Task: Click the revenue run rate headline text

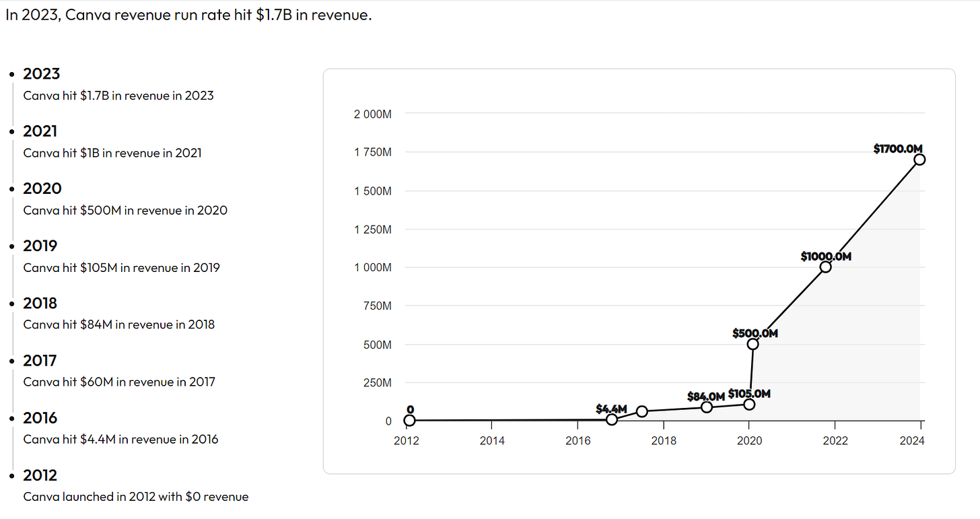Action: click(188, 13)
